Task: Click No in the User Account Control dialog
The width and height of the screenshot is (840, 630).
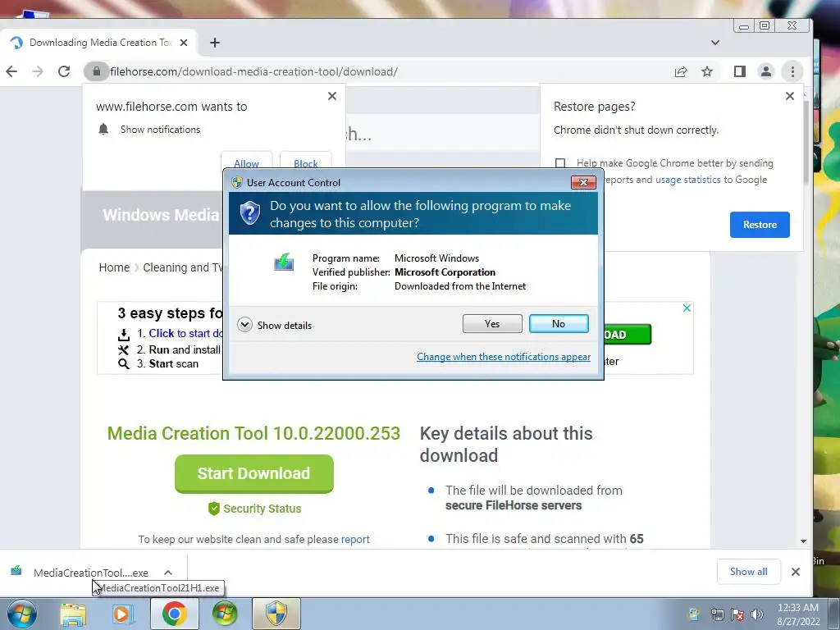Action: click(558, 323)
